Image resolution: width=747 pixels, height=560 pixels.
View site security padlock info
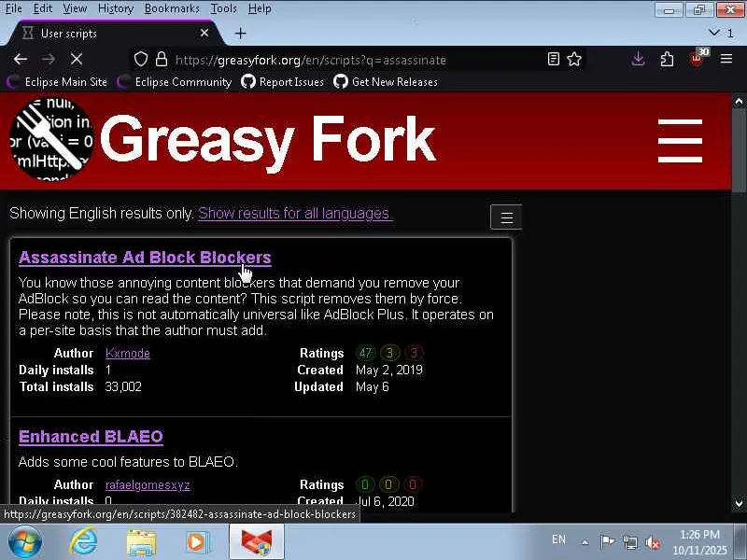162,60
